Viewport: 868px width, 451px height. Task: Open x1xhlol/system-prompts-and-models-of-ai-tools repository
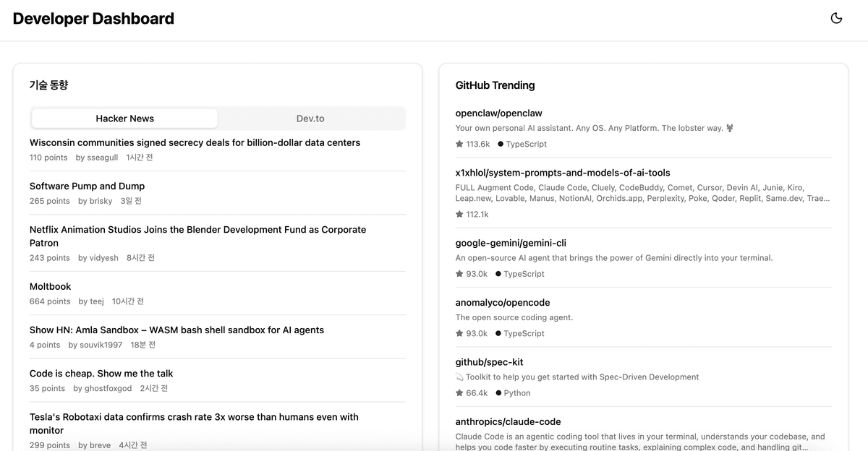[562, 173]
